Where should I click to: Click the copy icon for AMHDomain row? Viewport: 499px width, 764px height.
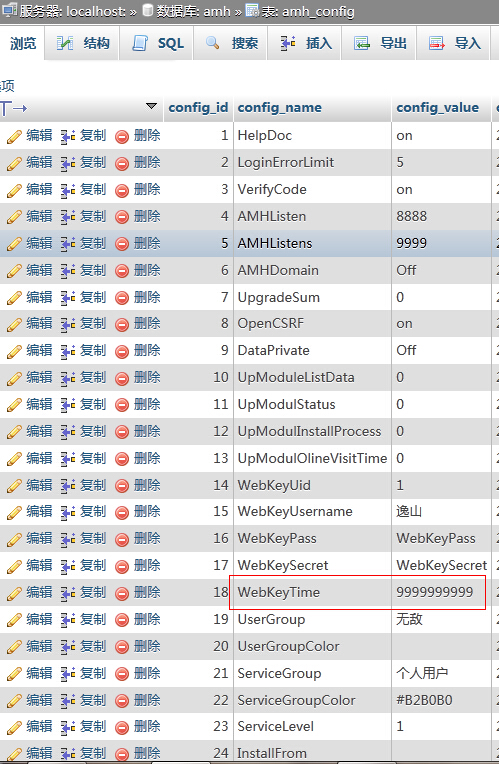(68, 271)
